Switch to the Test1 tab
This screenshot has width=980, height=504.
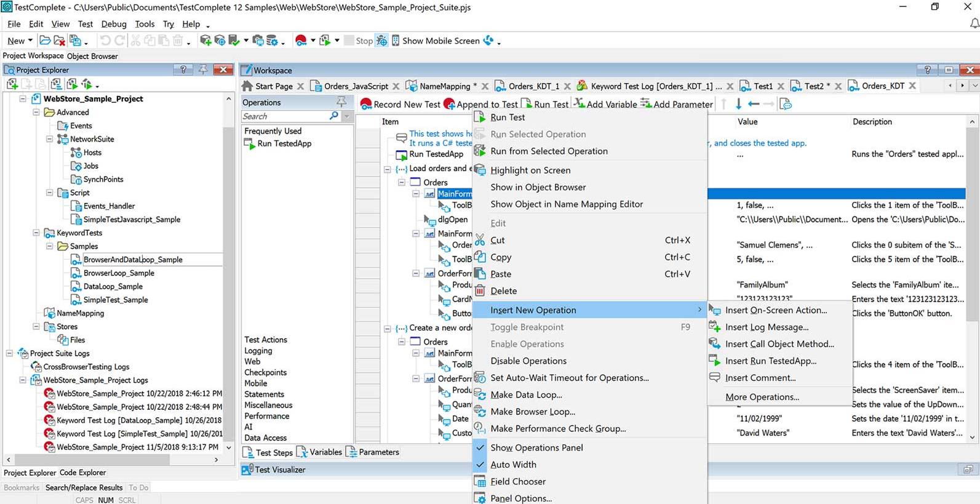pyautogui.click(x=763, y=86)
